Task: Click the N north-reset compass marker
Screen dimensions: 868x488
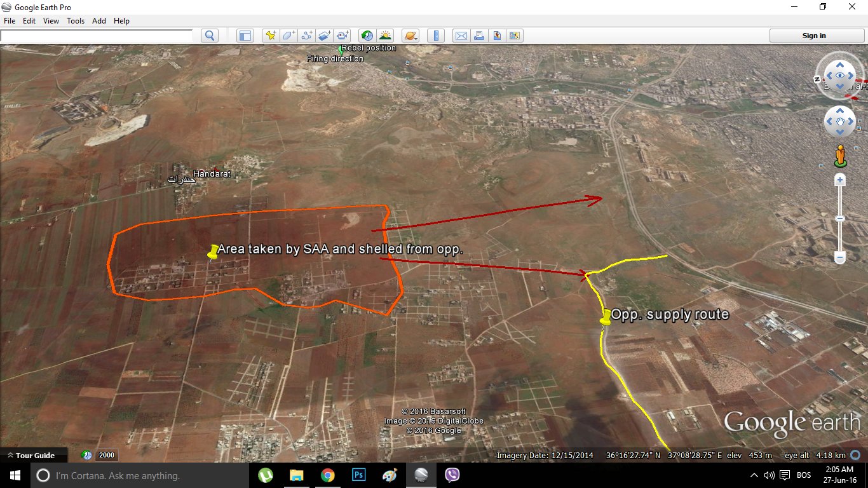Action: [x=818, y=79]
